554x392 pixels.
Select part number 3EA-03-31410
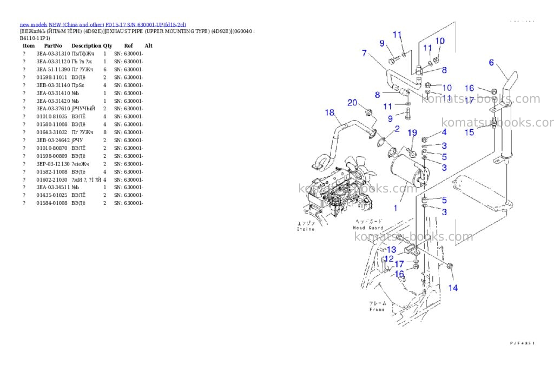(53, 93)
